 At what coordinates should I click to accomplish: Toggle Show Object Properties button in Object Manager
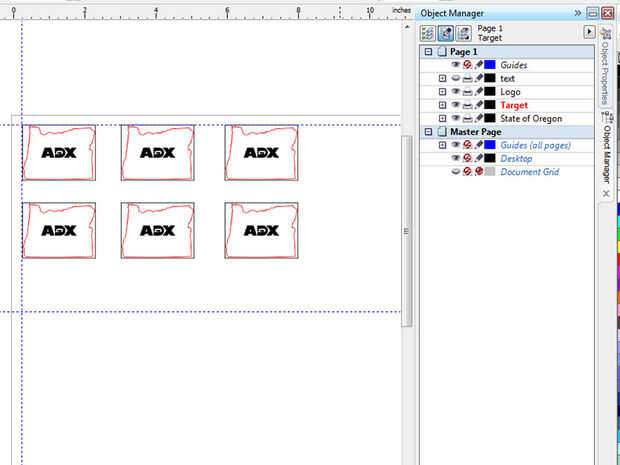pos(427,33)
